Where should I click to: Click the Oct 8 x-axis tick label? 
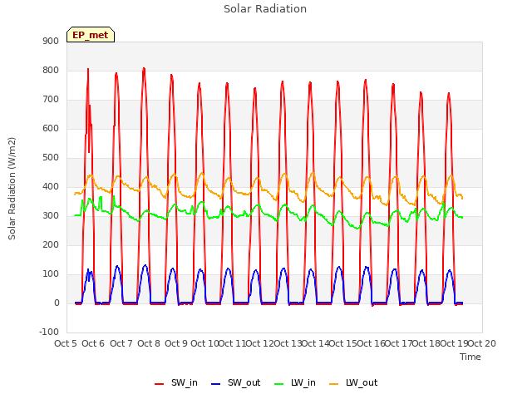pos(149,343)
